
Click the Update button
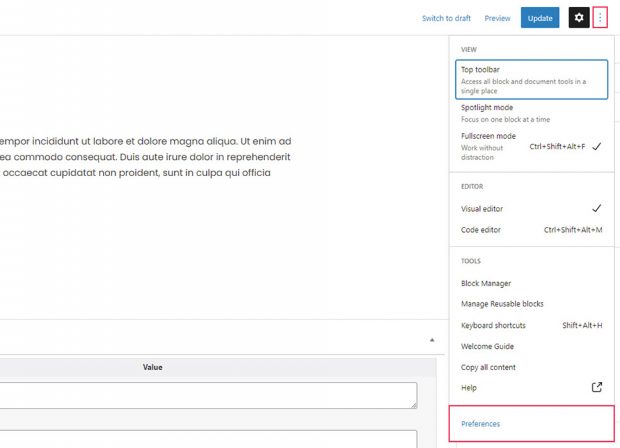tap(540, 18)
